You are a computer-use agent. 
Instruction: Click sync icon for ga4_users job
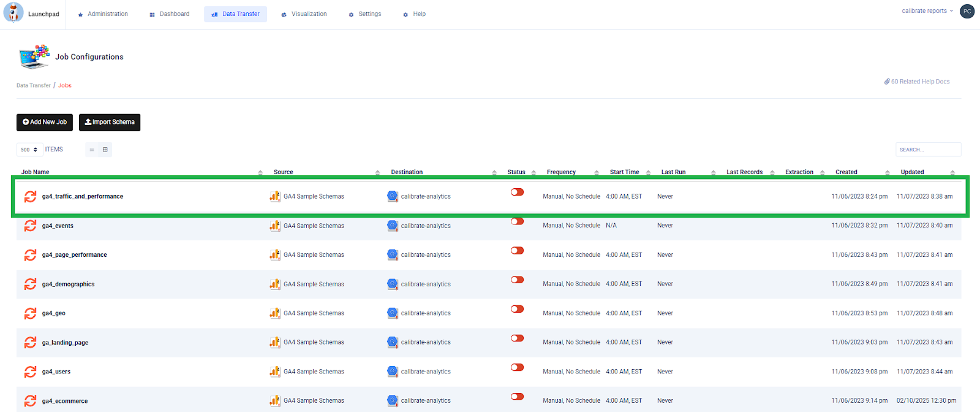[30, 372]
